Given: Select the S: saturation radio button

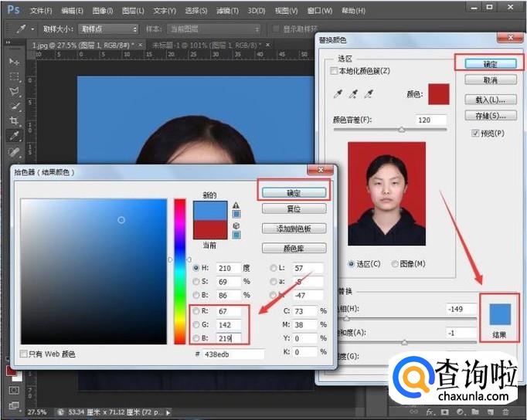Looking at the screenshot, I should click(x=196, y=281).
